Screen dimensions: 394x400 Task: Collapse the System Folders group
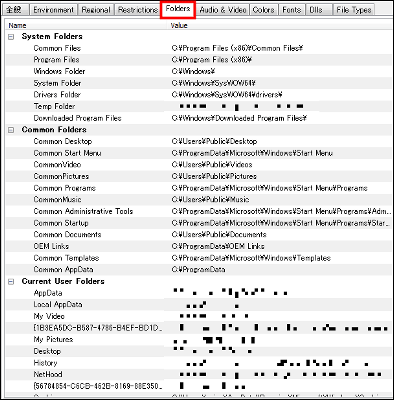point(11,37)
